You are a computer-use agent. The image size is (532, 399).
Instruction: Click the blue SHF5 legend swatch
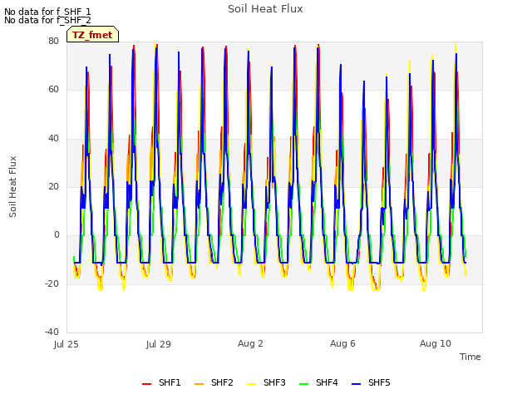click(357, 384)
